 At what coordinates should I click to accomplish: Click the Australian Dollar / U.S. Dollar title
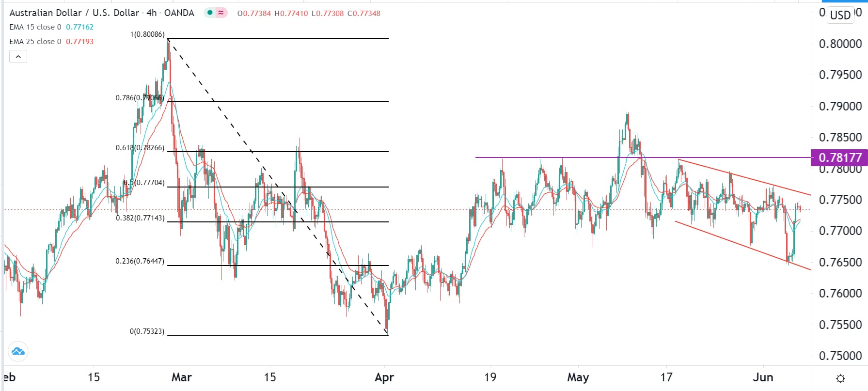[74, 13]
